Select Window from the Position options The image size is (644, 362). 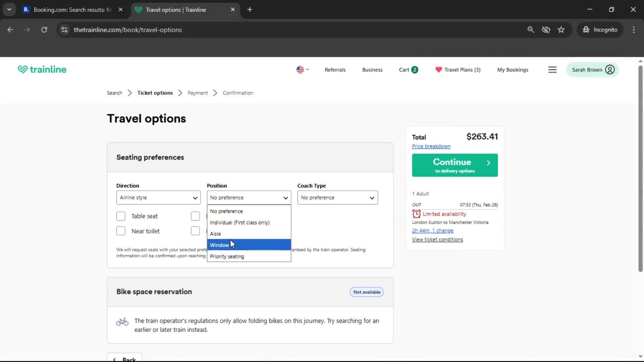(248, 245)
